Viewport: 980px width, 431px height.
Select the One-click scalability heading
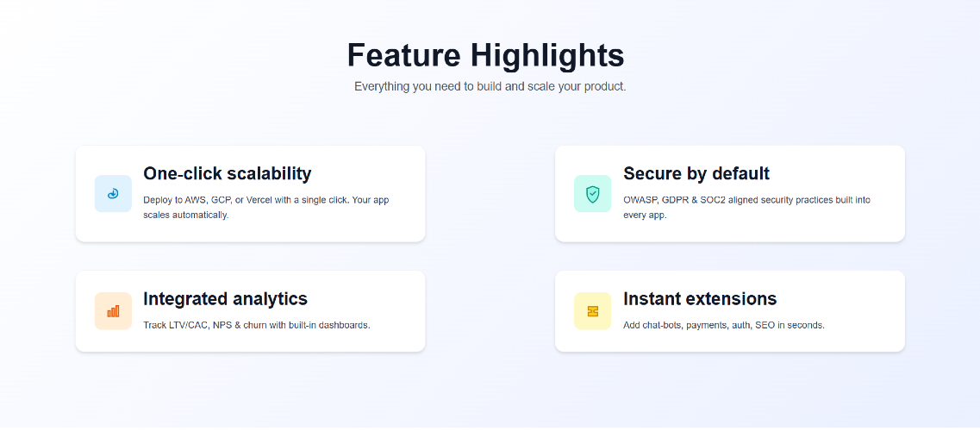(x=227, y=173)
